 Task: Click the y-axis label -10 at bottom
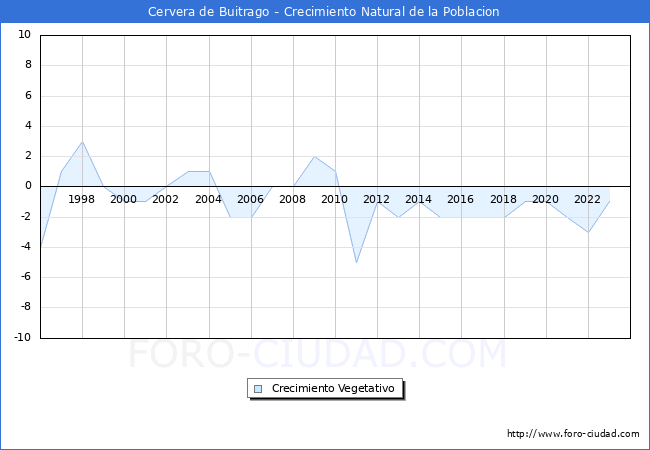coord(23,338)
